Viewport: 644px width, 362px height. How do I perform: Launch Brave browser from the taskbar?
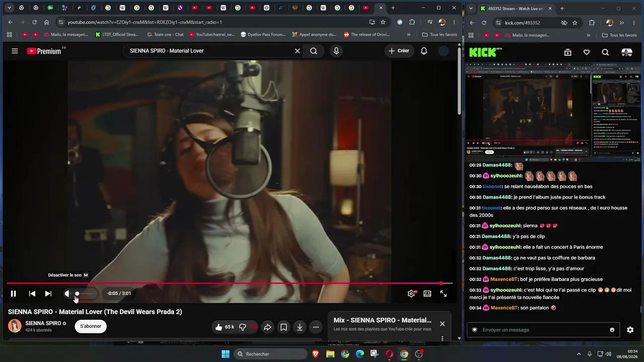(x=315, y=354)
